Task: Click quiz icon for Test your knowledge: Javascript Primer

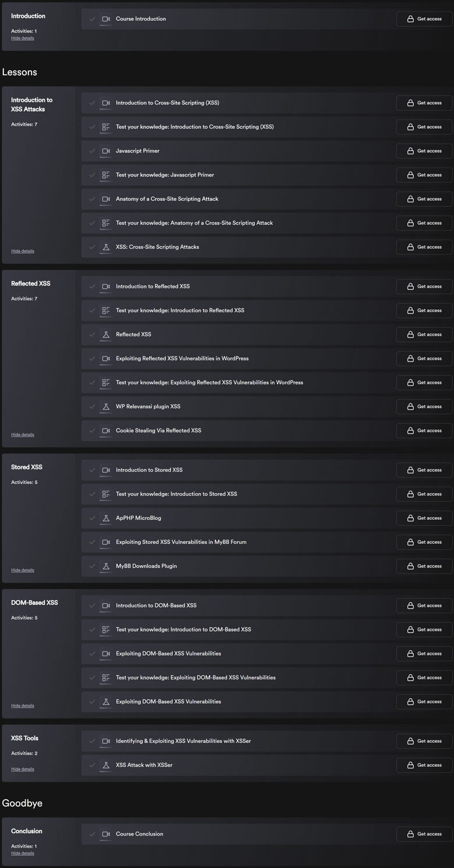Action: point(106,175)
